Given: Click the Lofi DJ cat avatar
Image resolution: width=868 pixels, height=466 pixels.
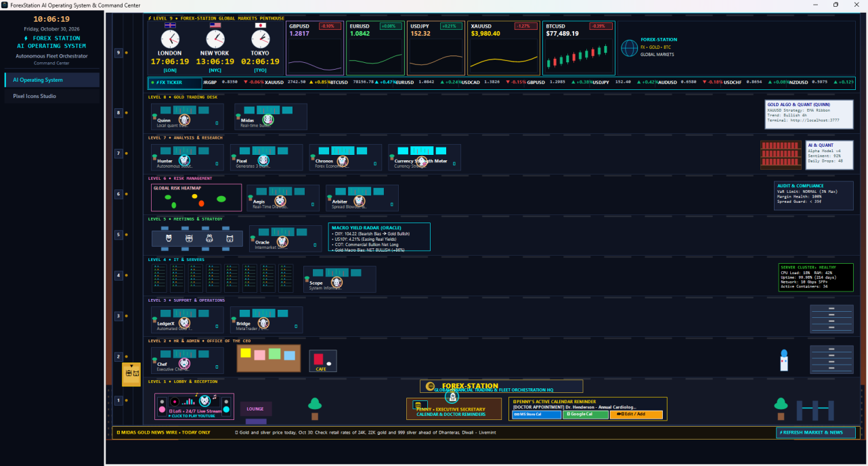Looking at the screenshot, I should coord(203,400).
